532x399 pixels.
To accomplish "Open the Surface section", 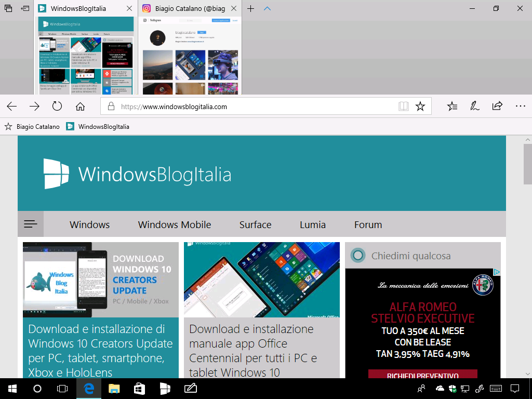I will click(255, 224).
